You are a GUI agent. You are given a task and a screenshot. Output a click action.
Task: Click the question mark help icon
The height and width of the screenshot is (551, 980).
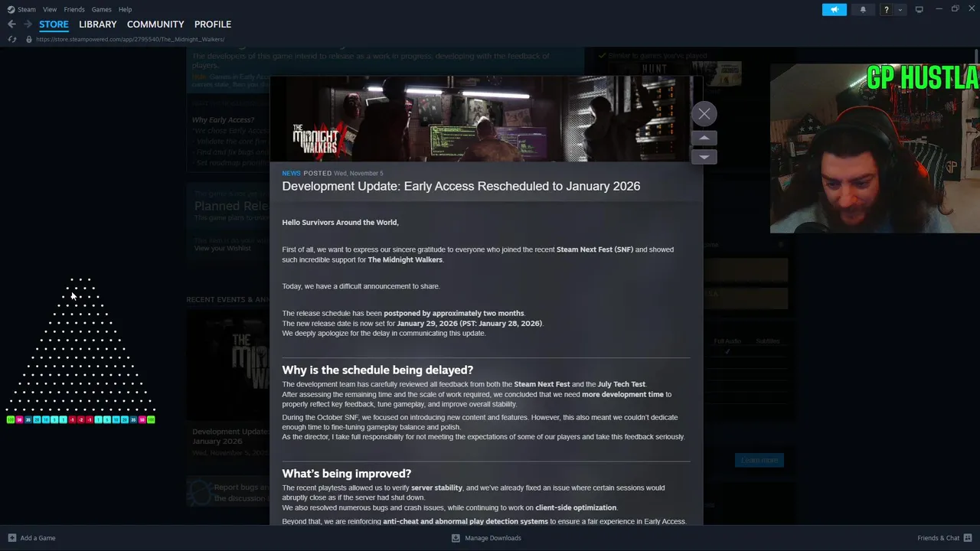[x=887, y=9]
